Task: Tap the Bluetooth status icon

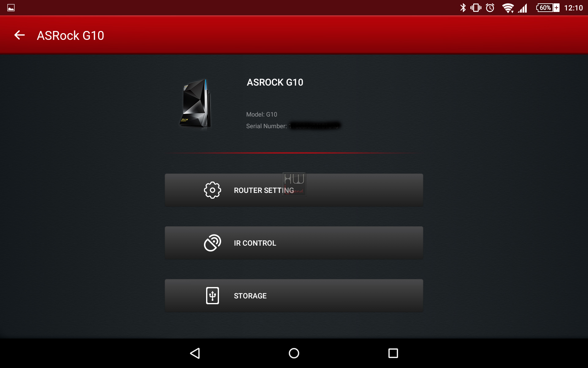Action: (x=463, y=8)
